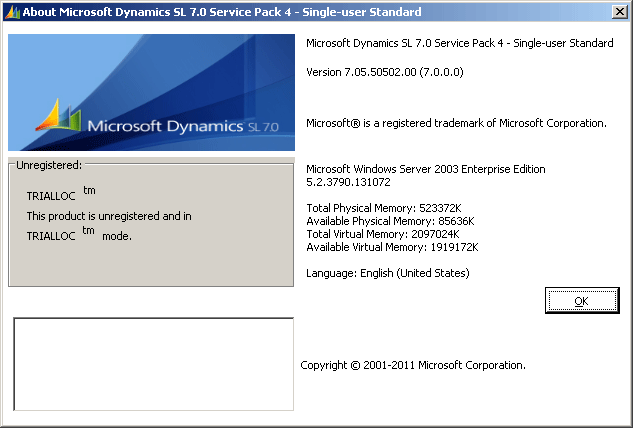Click Available Physical Memory: 85636K
The height and width of the screenshot is (428, 633).
coord(390,221)
